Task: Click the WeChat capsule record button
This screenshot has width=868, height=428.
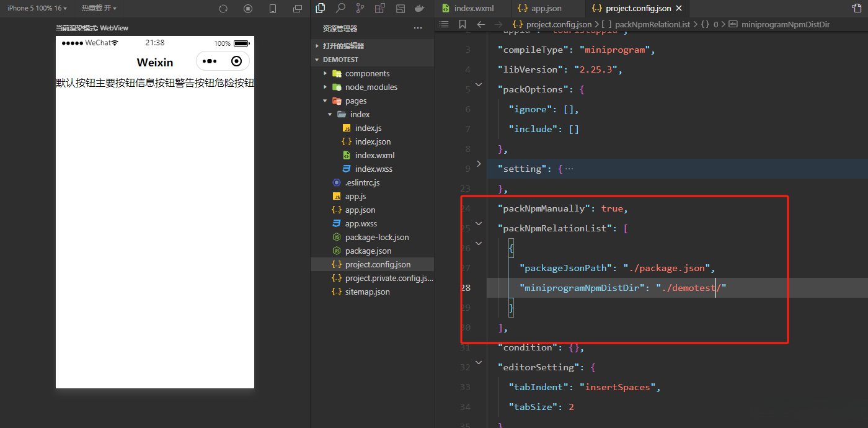Action: pos(236,61)
